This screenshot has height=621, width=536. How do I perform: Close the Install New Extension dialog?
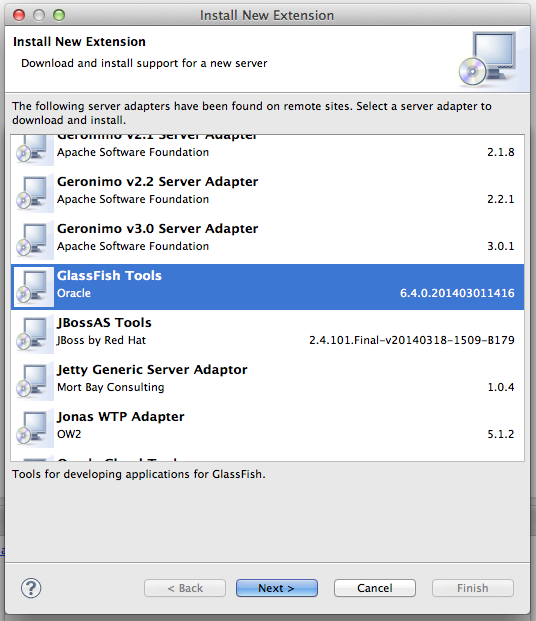click(x=19, y=15)
